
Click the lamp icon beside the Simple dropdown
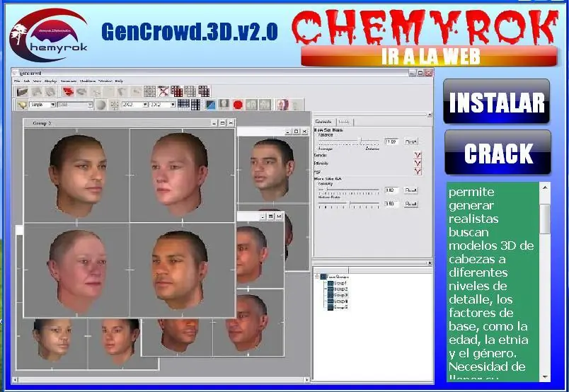(23, 105)
